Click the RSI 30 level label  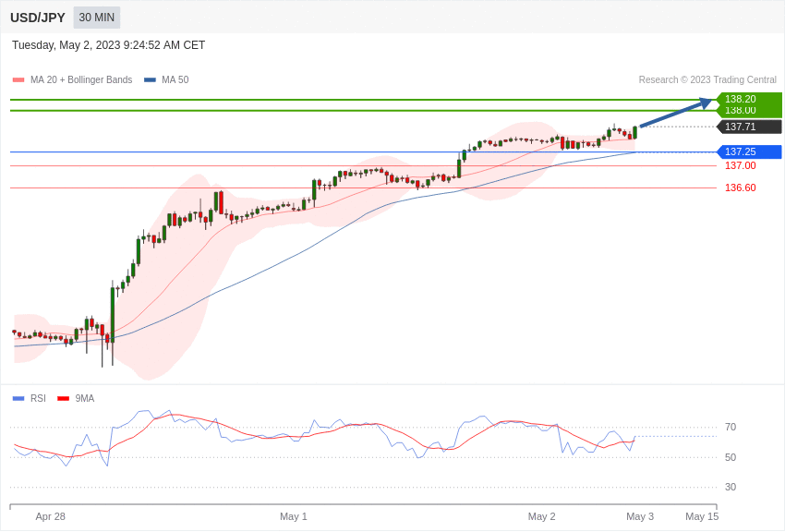pyautogui.click(x=731, y=488)
